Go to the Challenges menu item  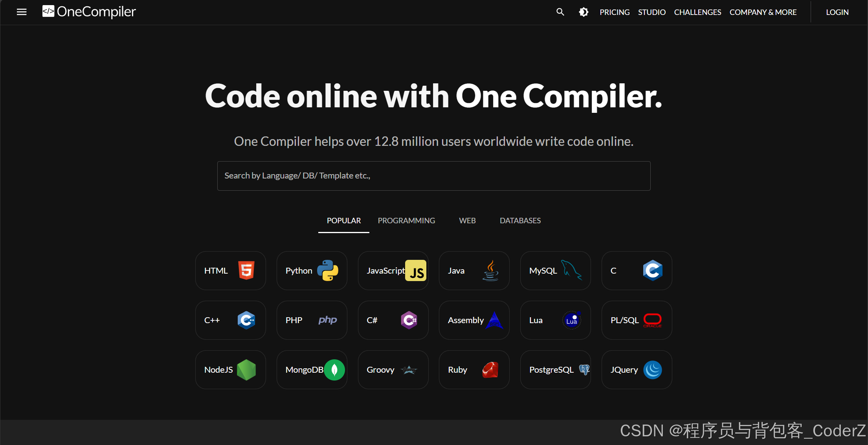pos(697,12)
